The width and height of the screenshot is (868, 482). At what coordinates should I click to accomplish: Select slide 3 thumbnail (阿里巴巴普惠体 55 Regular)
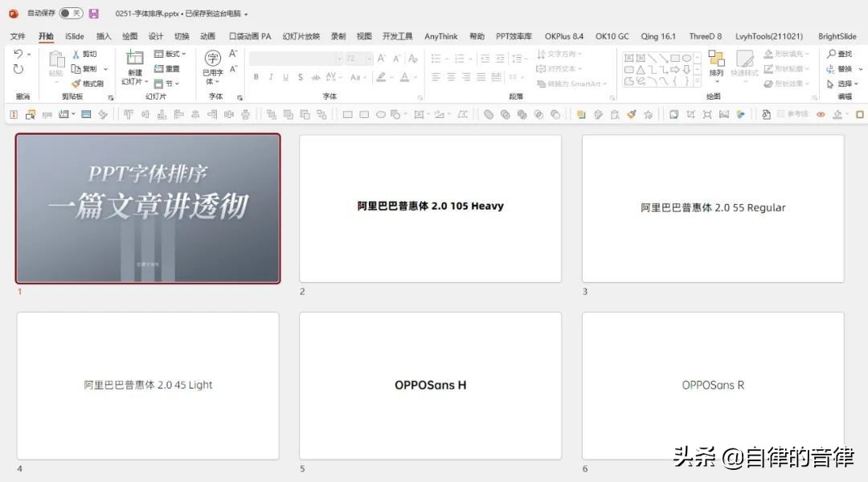point(712,207)
